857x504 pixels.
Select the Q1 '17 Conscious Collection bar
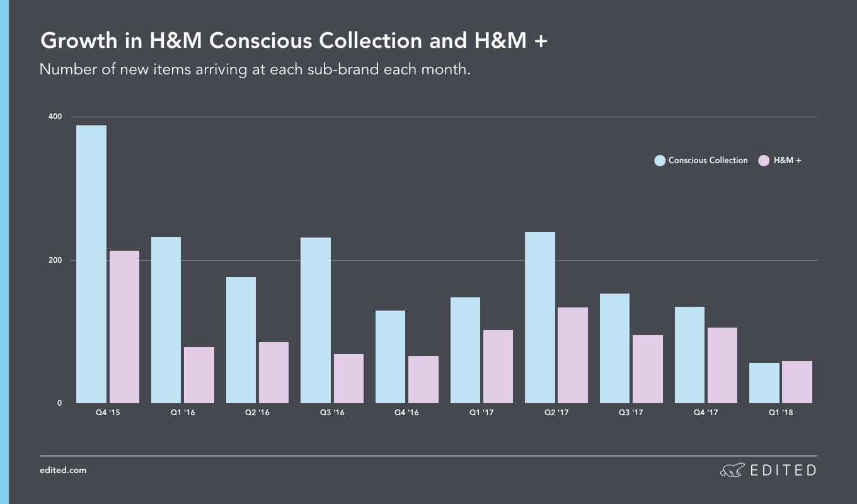coord(465,350)
